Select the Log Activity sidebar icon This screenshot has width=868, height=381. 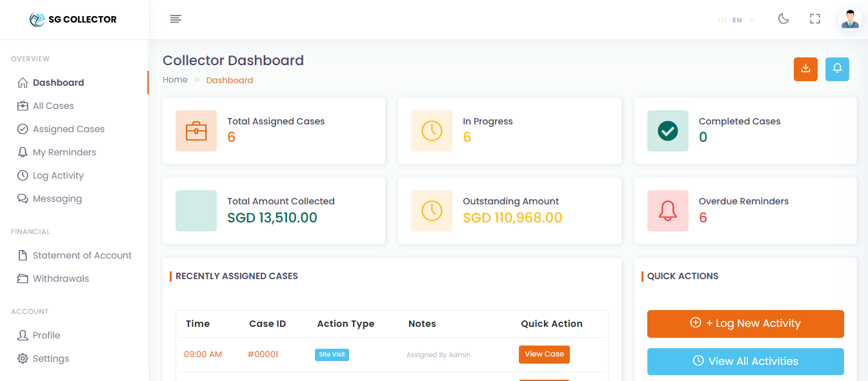tap(23, 175)
